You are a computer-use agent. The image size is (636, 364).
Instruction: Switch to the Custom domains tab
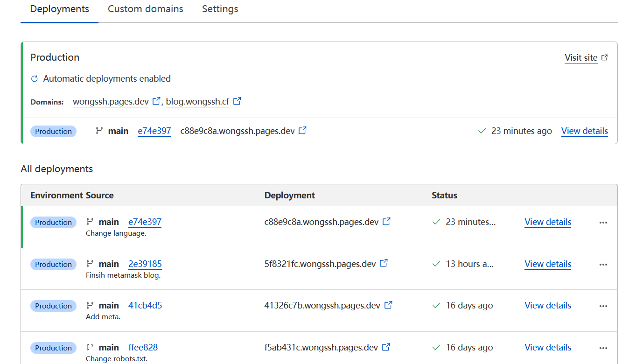point(145,9)
